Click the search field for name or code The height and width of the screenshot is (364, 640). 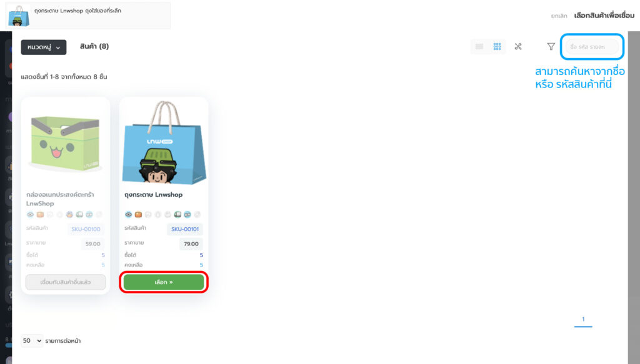tap(592, 47)
